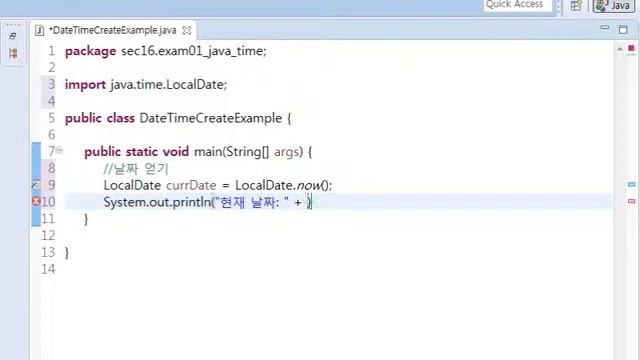Click the comment '//날짜 얻기' on line 8

coord(136,169)
